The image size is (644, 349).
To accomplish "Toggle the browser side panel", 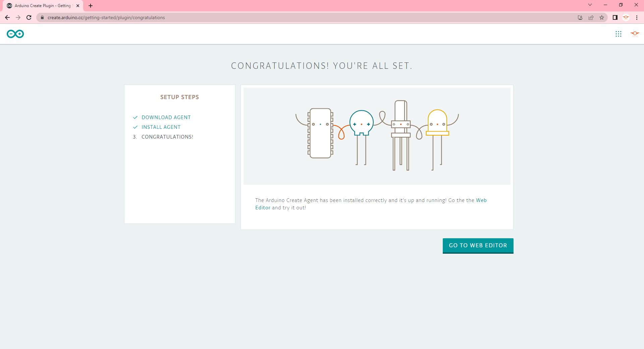I will point(615,17).
